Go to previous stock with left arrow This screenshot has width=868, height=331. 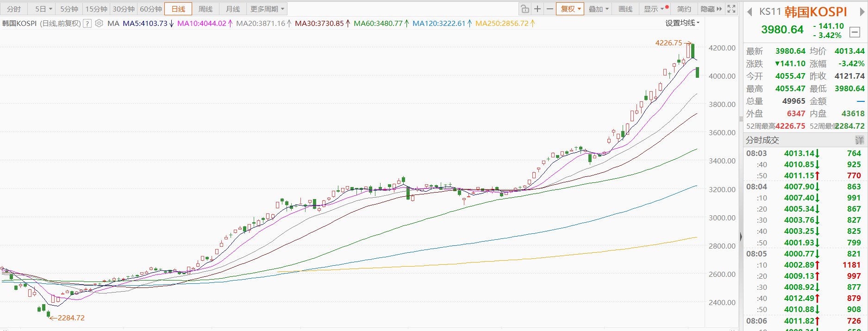coord(749,12)
